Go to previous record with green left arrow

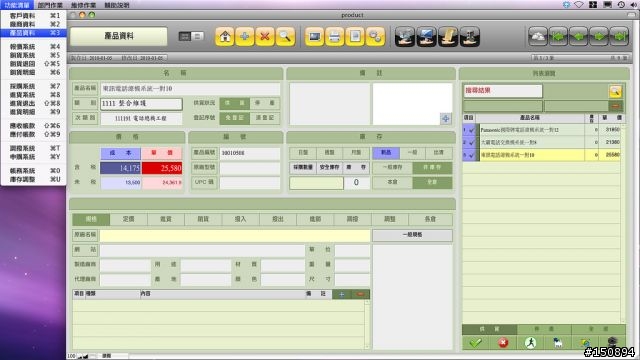tap(579, 37)
